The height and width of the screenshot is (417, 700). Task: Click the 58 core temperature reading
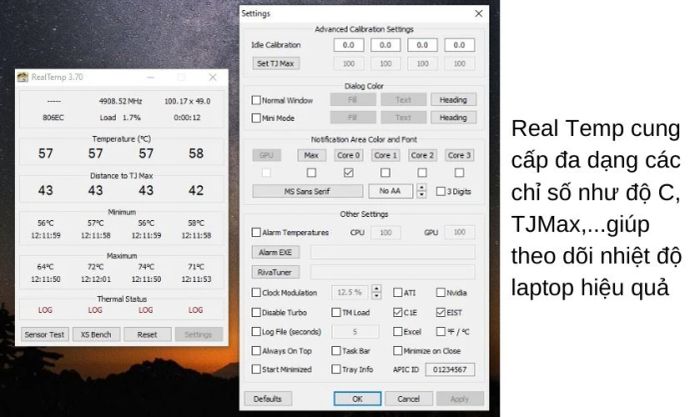(x=196, y=154)
